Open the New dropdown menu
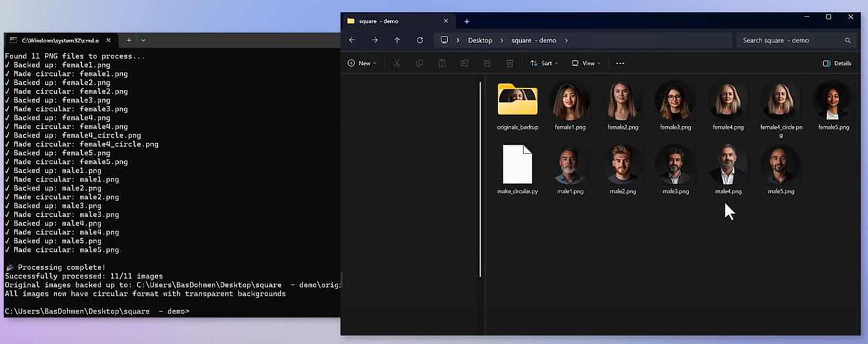The height and width of the screenshot is (344, 868). pos(362,64)
